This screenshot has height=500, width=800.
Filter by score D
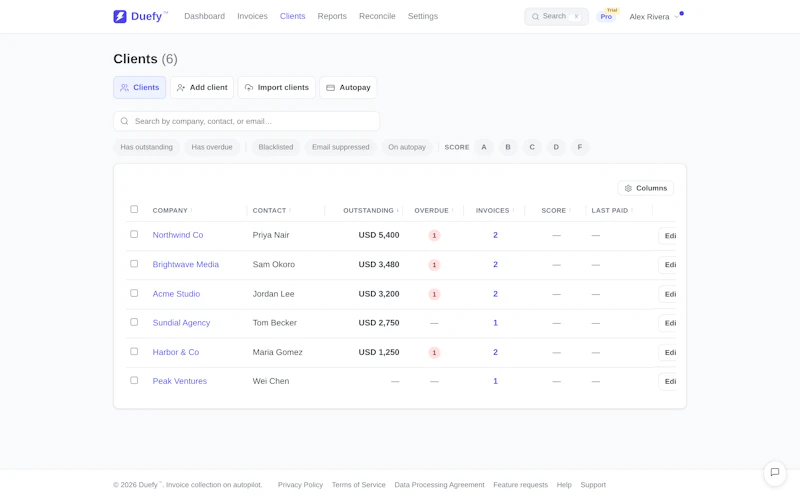(556, 147)
